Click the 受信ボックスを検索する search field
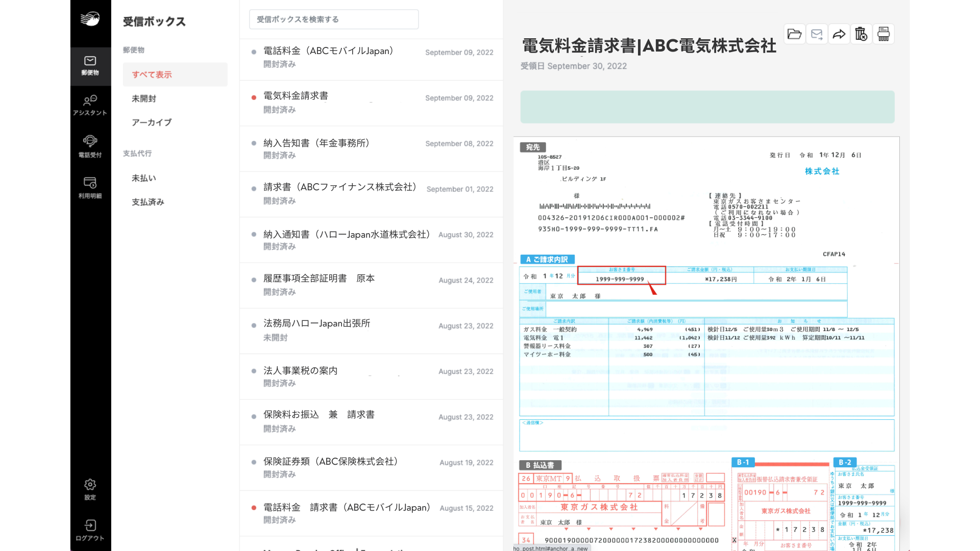 pos(334,19)
